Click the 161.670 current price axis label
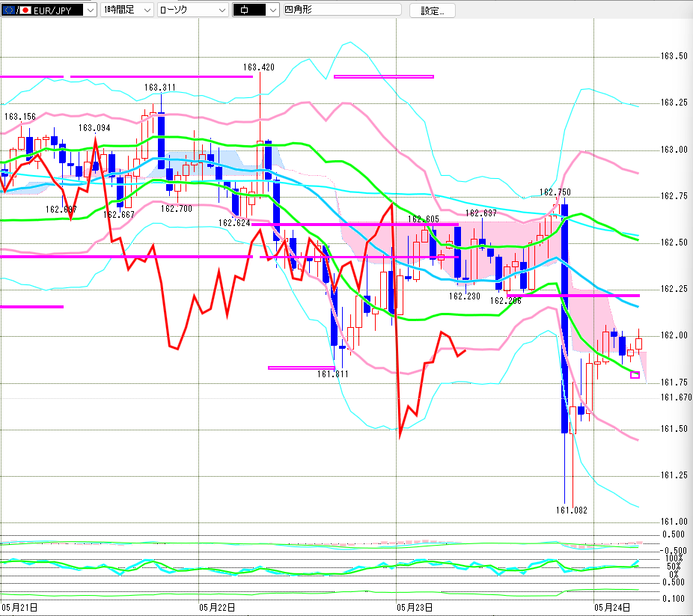 pyautogui.click(x=677, y=397)
